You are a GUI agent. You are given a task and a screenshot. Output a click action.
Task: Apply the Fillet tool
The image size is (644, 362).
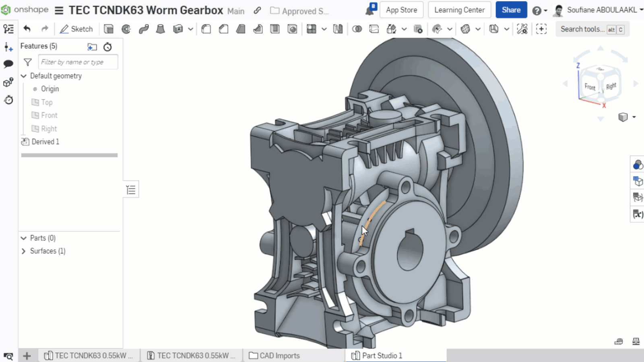pos(206,29)
